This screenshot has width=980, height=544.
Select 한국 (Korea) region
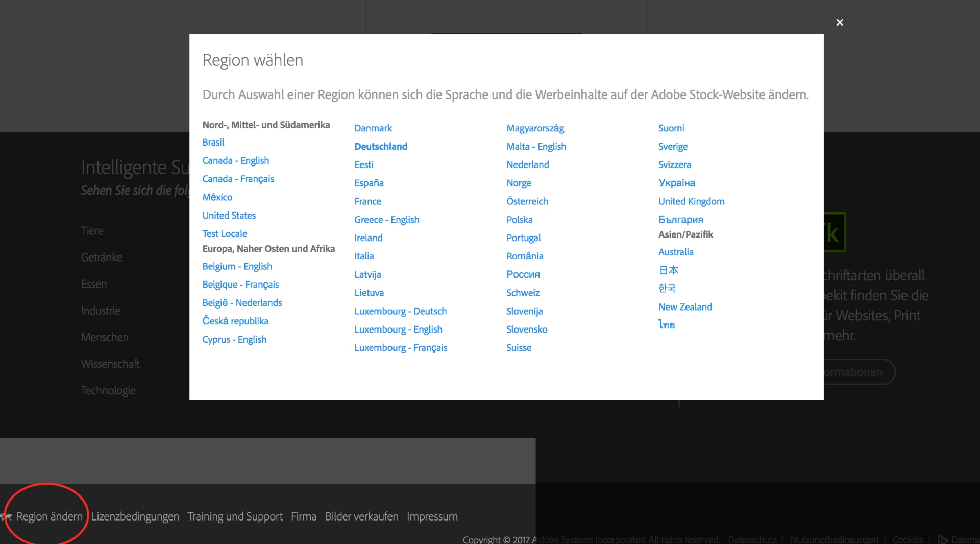(667, 289)
